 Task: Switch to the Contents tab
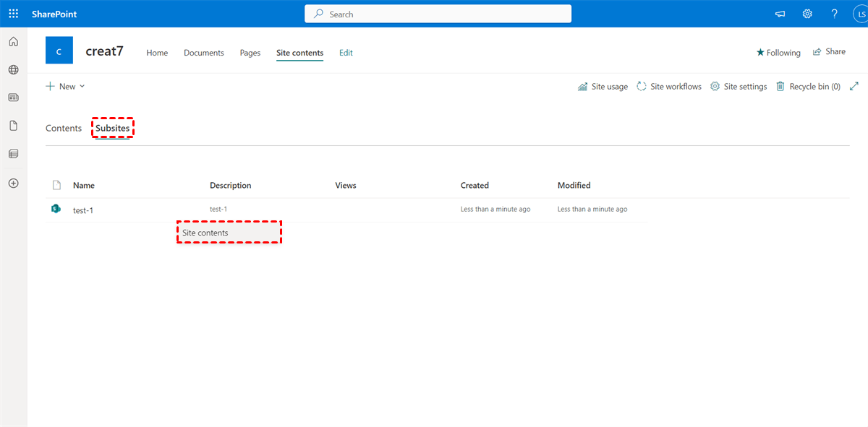64,129
